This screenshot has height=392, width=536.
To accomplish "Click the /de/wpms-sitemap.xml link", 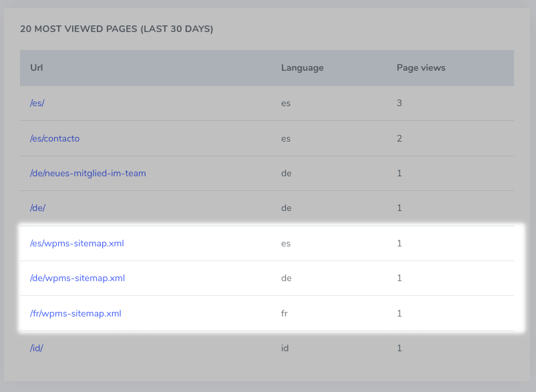I will tap(77, 278).
